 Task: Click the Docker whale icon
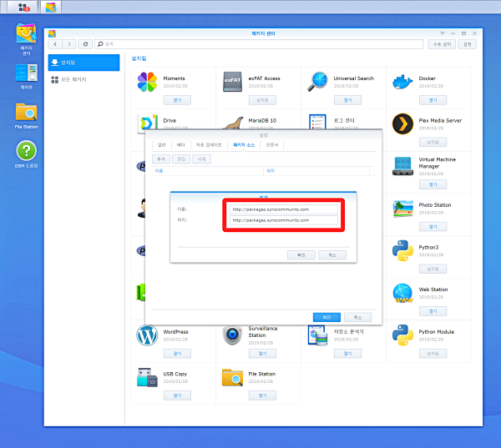coord(402,82)
